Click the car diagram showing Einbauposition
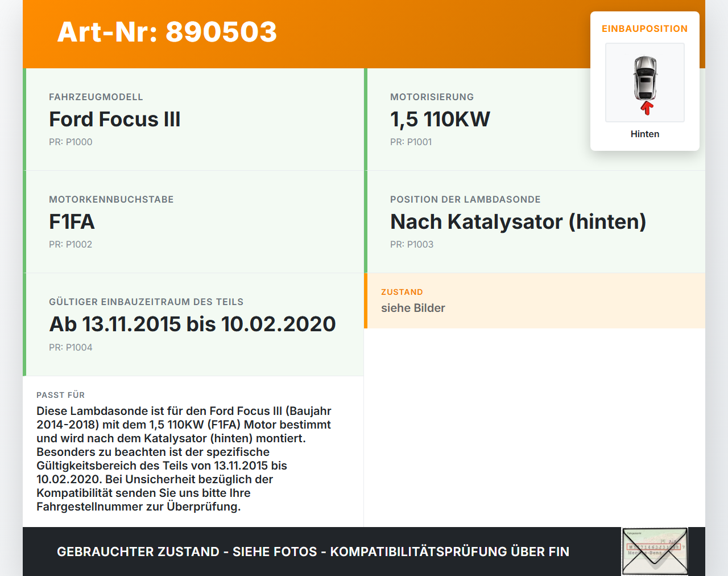Screen dimensions: 728x576 coord(644,82)
